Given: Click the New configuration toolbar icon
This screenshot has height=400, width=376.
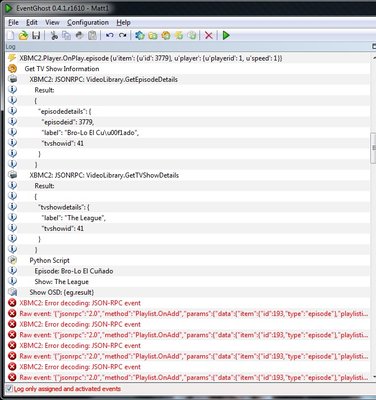Looking at the screenshot, I should (11, 35).
